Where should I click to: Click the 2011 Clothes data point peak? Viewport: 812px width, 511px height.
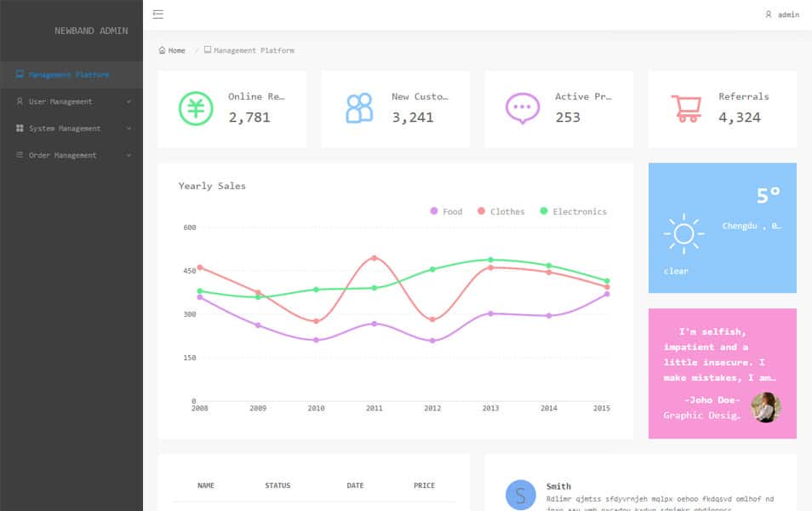coord(375,257)
